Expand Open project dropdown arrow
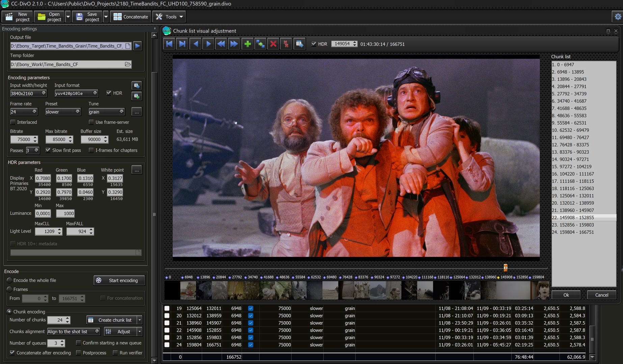Screen dimensions: 623x364 tap(68, 17)
